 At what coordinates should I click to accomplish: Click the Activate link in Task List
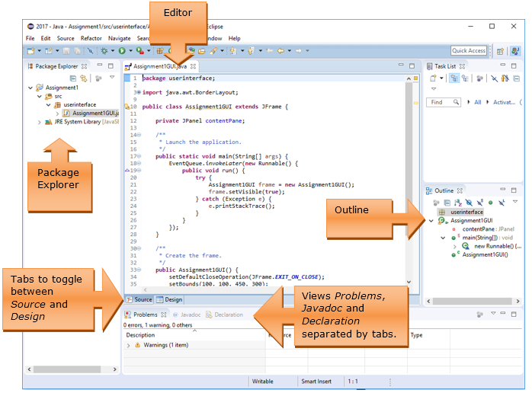tap(504, 102)
